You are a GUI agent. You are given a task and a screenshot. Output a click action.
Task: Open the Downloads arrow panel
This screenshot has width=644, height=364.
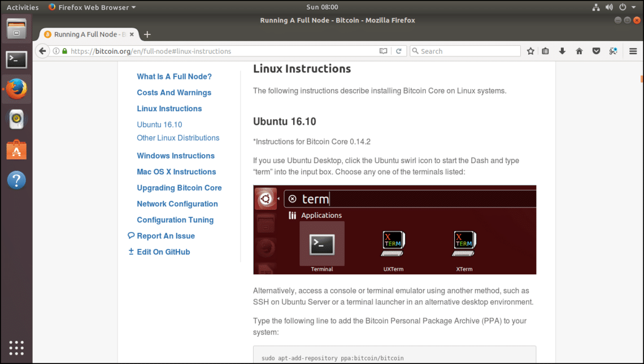click(562, 51)
